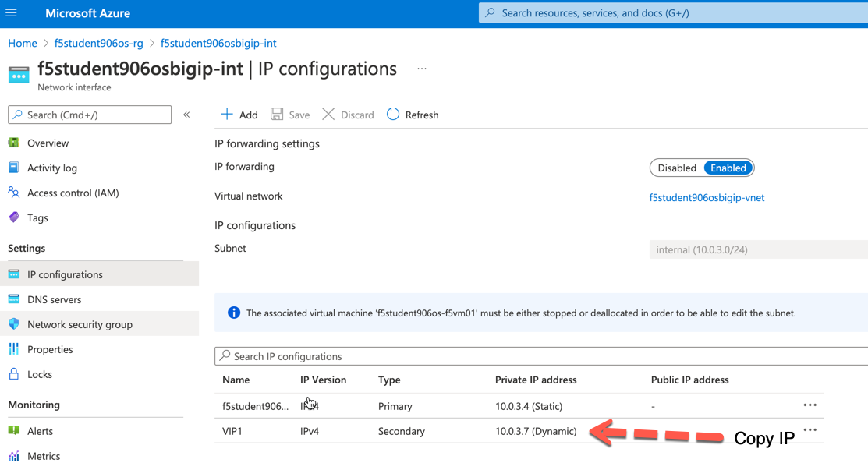Screen dimensions: 868x470
Task: Open Locks in Settings
Action: click(40, 374)
